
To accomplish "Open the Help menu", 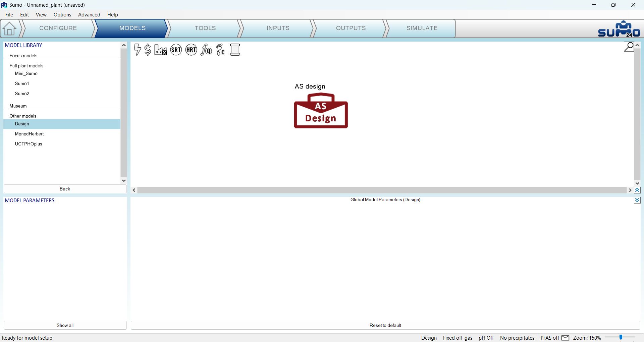I will point(113,15).
